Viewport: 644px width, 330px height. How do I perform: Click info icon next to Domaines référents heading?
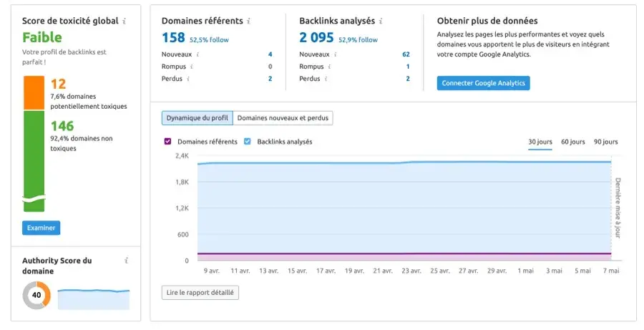click(248, 21)
